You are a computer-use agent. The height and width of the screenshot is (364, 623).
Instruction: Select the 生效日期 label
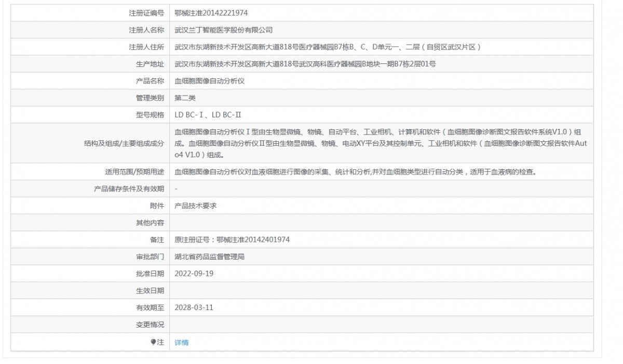(x=150, y=291)
